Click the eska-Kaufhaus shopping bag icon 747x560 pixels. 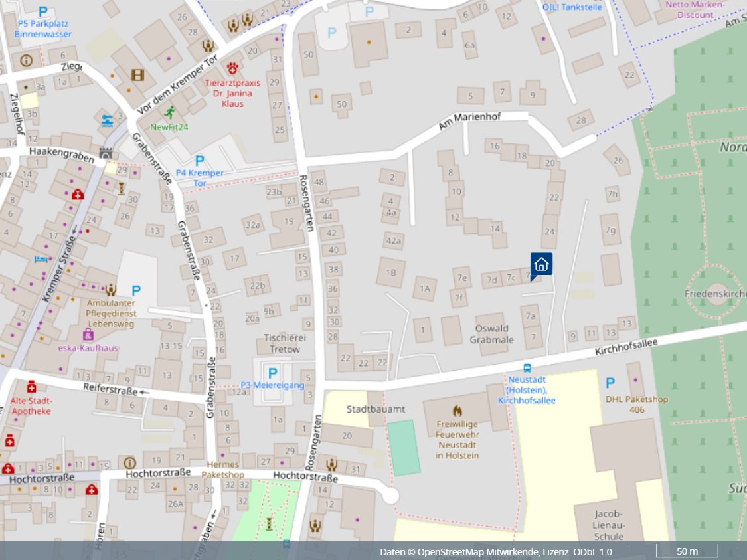click(88, 334)
